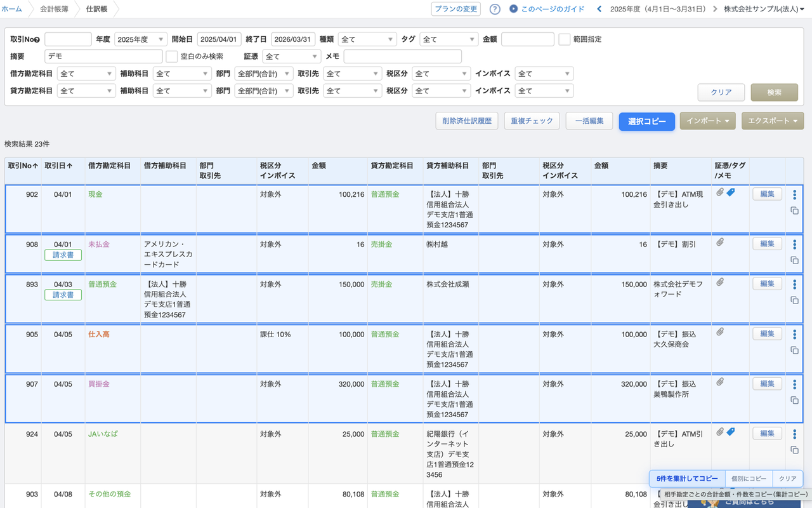The image size is (812, 508).
Task: Navigate to 会計帳簿 breadcrumb
Action: click(x=54, y=9)
